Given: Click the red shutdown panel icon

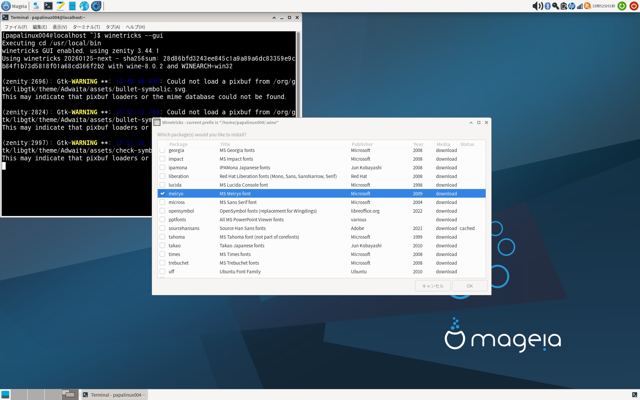Looking at the screenshot, I should pos(633,6).
